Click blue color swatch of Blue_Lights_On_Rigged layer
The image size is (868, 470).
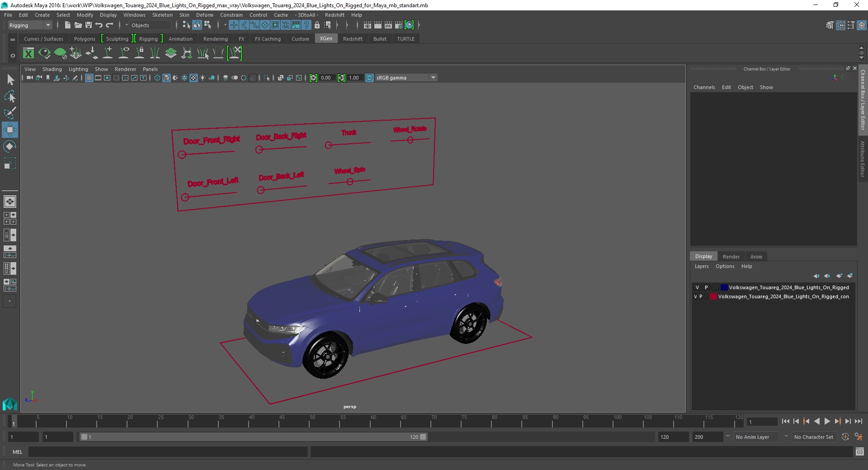coord(724,287)
